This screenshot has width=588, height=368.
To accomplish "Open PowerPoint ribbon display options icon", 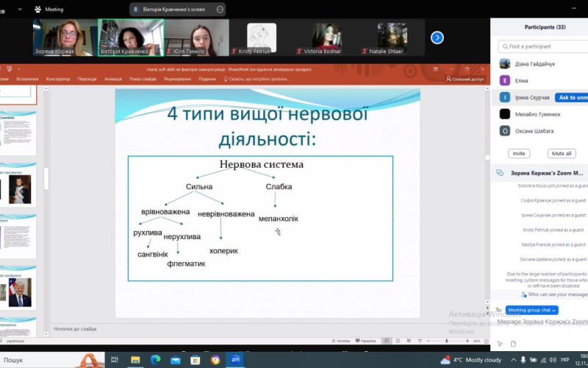I will click(x=436, y=69).
